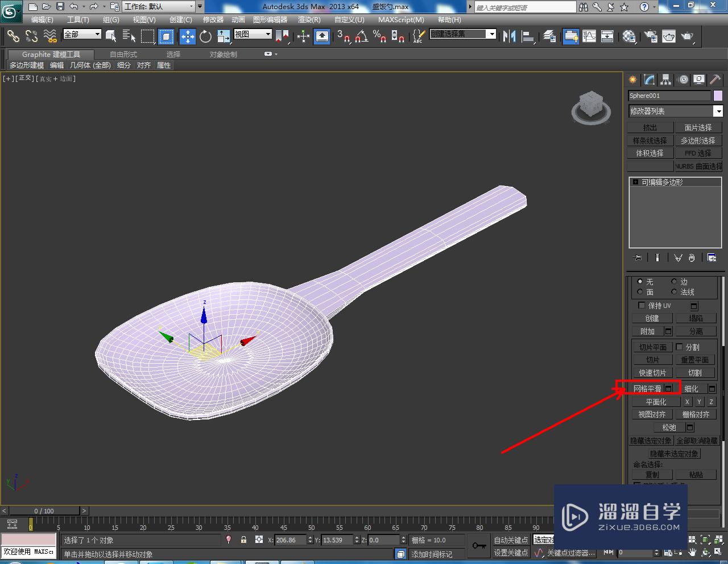Open Select by Name dialog icon
Image resolution: width=728 pixels, height=564 pixels.
coord(129,36)
